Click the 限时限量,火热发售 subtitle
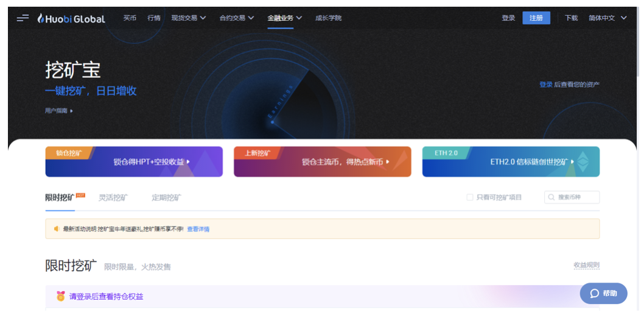The height and width of the screenshot is (335, 644). (137, 267)
